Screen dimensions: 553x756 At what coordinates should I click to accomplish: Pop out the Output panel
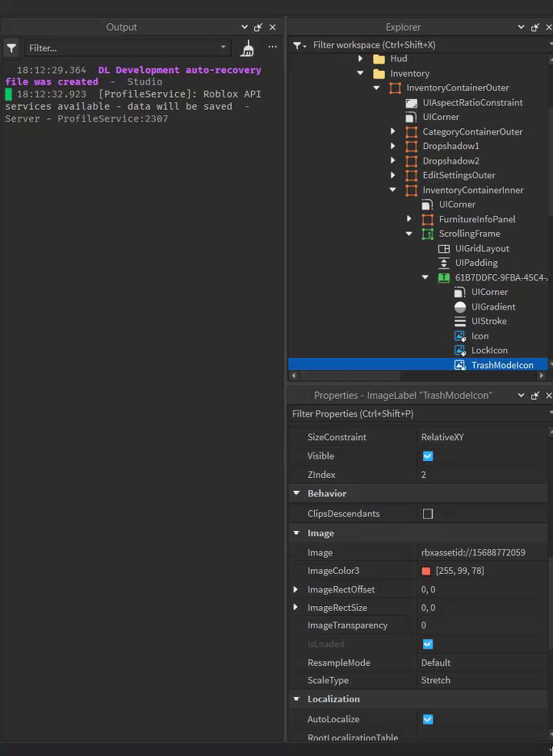tap(258, 28)
